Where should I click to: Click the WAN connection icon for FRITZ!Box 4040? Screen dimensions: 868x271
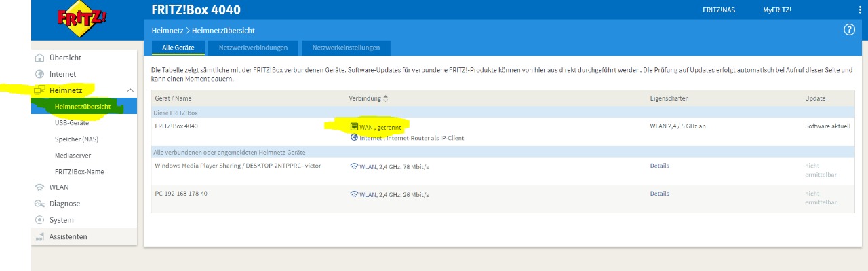[x=354, y=126]
